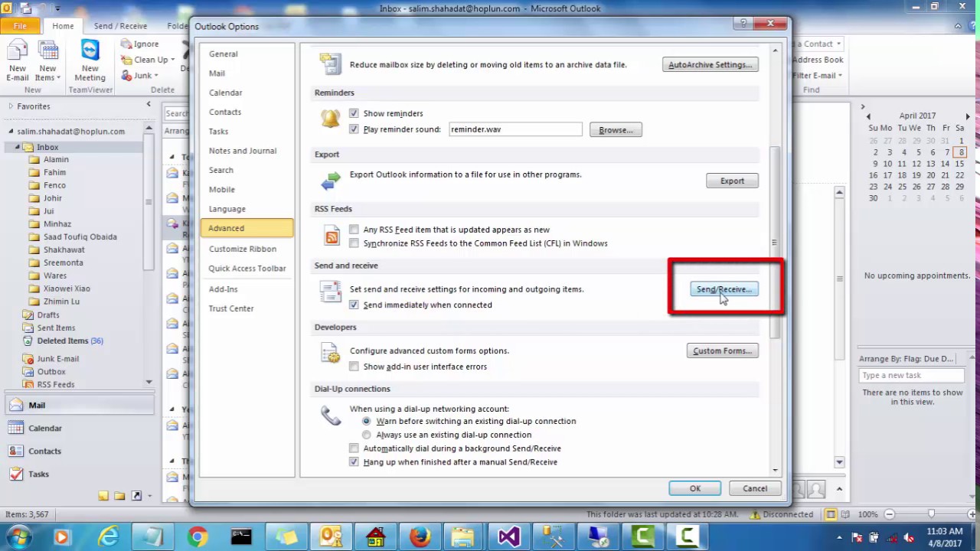Open the Sent Items folder
The width and height of the screenshot is (980, 551).
56,328
